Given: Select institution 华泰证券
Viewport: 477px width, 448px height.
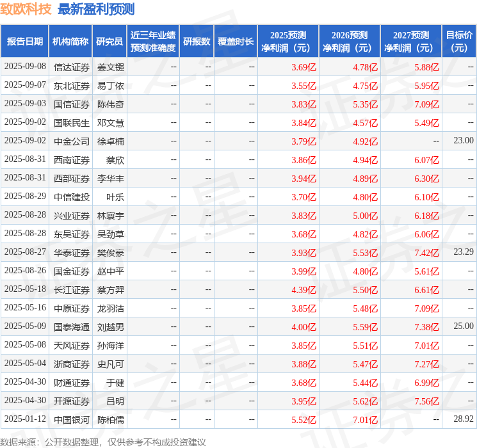Looking at the screenshot, I should (x=72, y=253).
